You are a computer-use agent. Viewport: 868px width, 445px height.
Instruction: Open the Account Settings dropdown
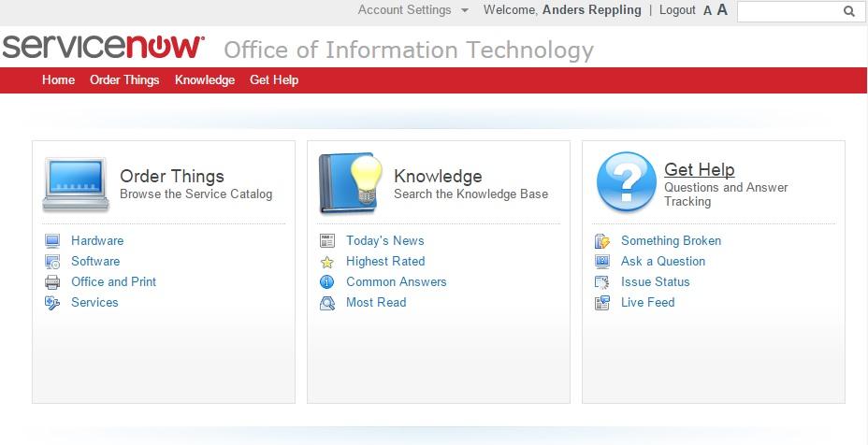[413, 10]
